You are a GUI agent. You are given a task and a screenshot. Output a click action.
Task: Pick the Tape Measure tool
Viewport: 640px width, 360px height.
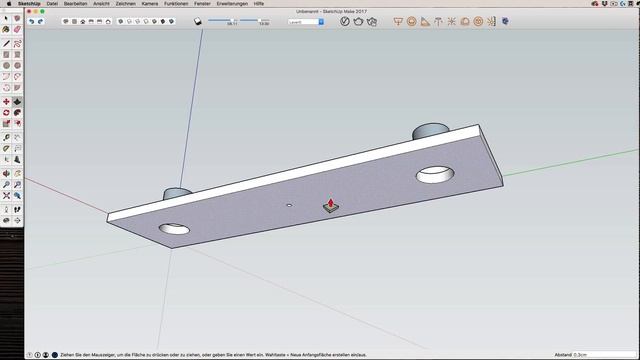(x=6, y=138)
